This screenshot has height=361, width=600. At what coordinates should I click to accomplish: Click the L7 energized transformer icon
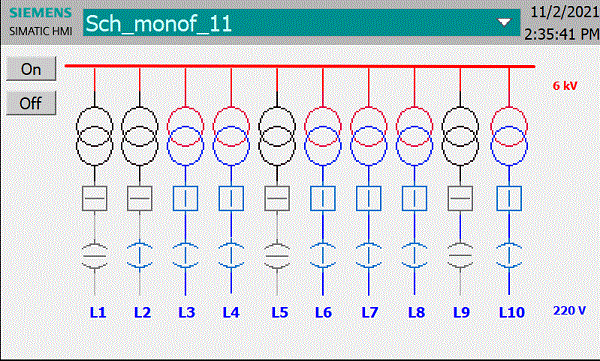coord(368,136)
